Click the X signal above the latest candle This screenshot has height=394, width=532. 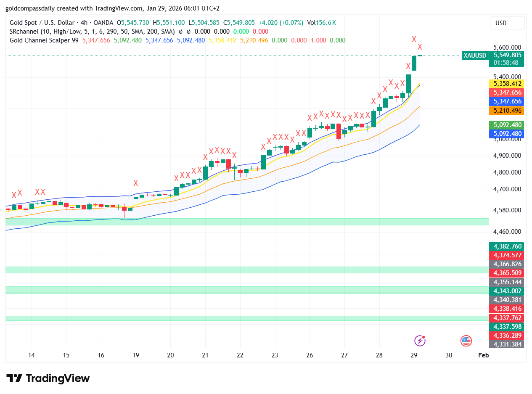(419, 46)
